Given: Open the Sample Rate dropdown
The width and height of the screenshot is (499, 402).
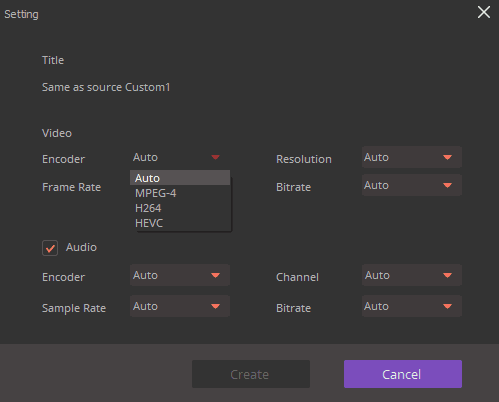Looking at the screenshot, I should click(180, 306).
